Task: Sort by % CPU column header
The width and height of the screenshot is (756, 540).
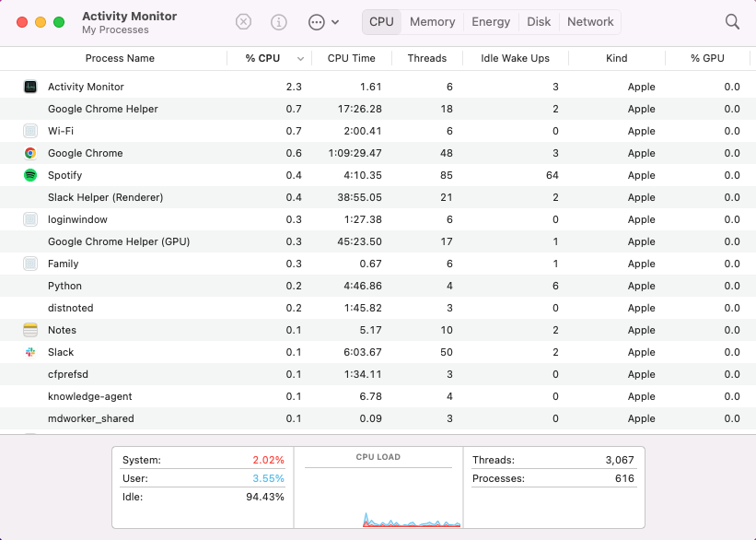Action: pos(262,58)
